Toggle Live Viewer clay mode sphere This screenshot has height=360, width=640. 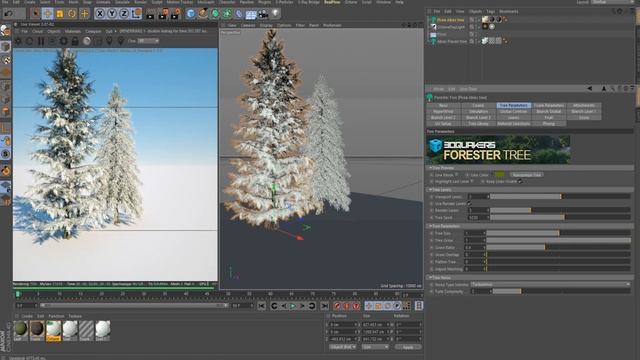(x=87, y=41)
